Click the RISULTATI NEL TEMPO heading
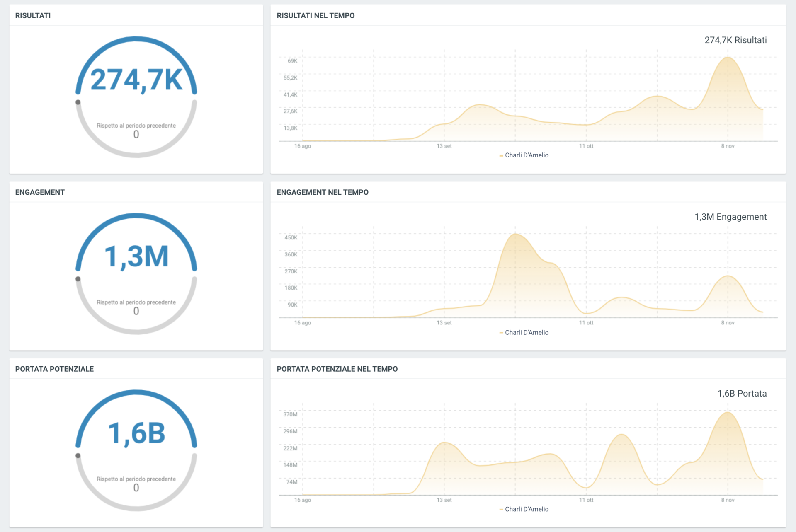 (315, 16)
